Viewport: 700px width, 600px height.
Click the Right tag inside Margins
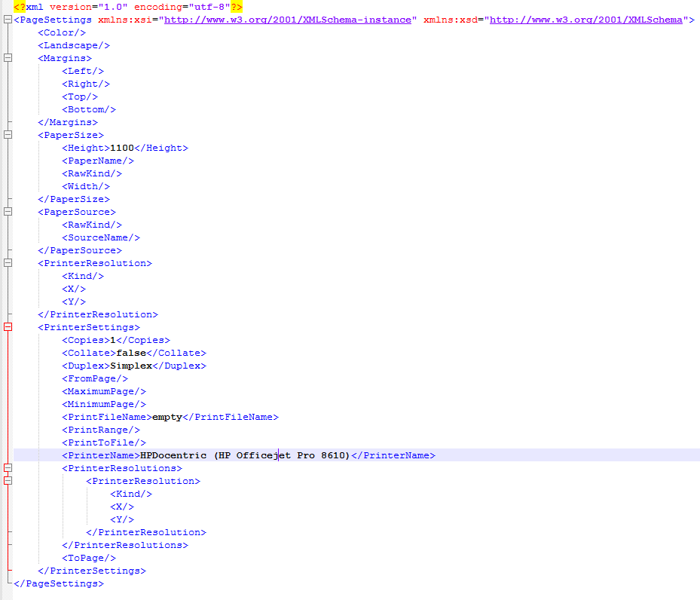pos(86,84)
